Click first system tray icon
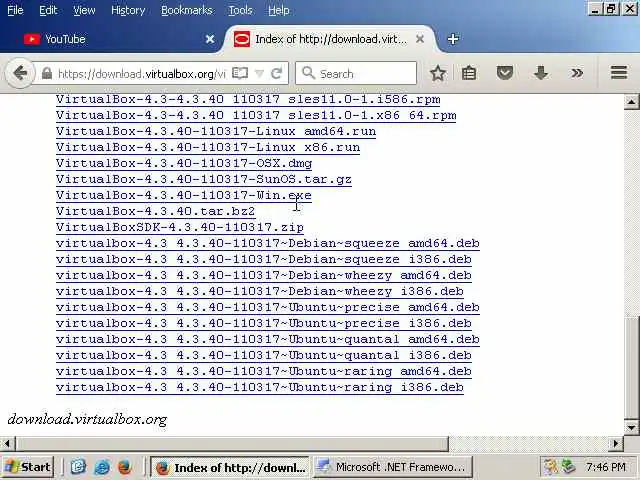Screen dimensions: 640x480 point(550,467)
